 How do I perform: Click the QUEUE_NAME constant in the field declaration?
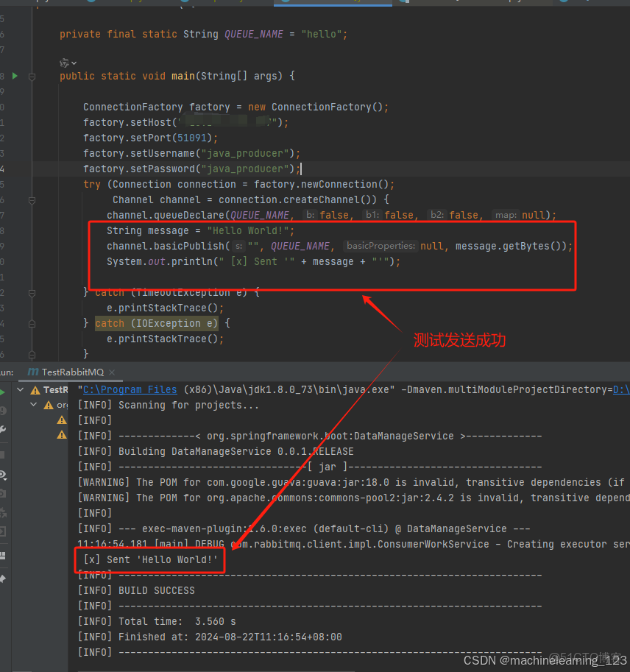(x=254, y=34)
